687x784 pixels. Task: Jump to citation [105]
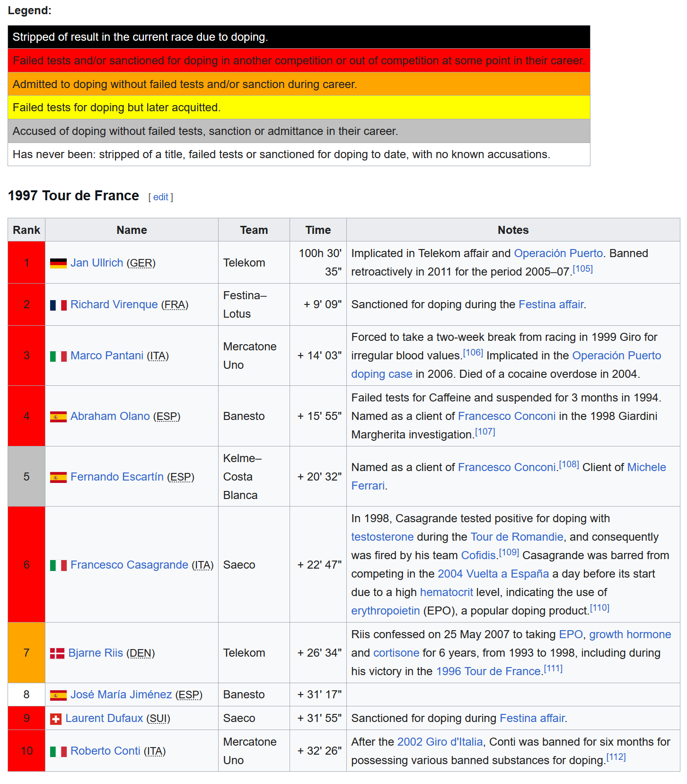pos(582,269)
